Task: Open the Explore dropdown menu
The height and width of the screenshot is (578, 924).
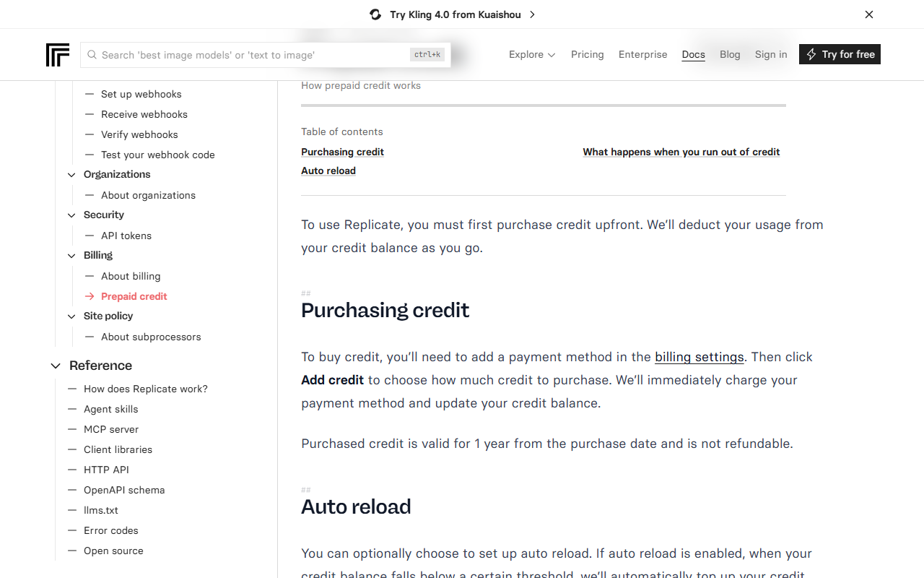Action: (532, 54)
